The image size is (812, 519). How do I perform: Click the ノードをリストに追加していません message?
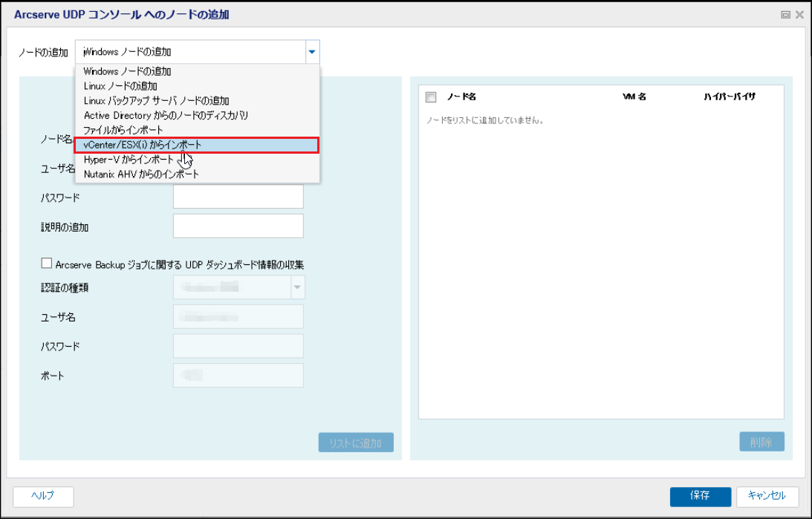coord(484,120)
